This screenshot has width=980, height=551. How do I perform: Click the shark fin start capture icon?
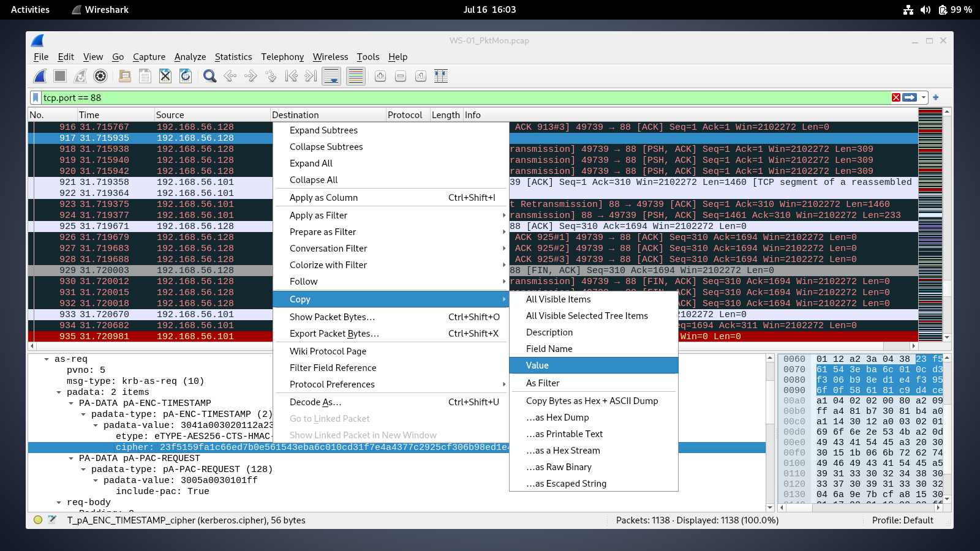point(40,76)
